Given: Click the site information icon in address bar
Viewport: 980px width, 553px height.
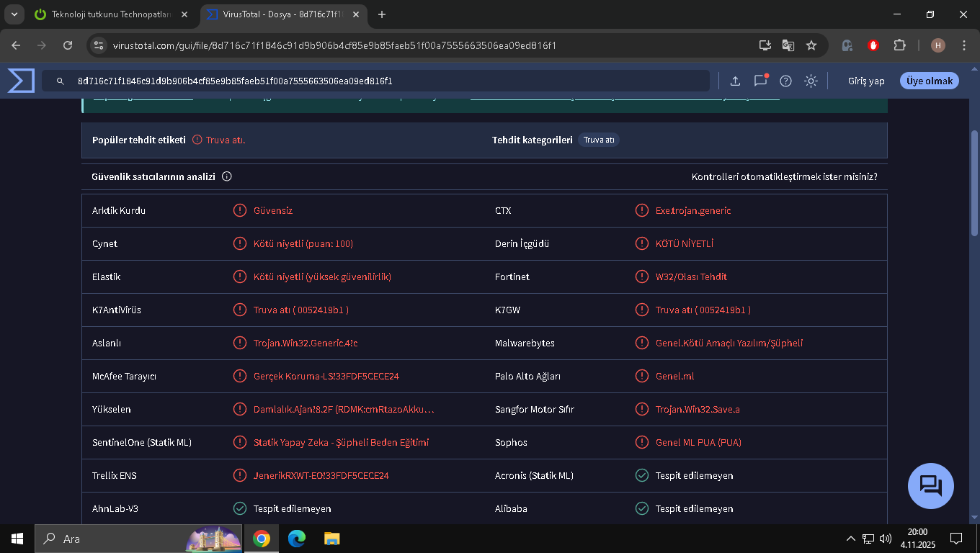Looking at the screenshot, I should coord(99,45).
